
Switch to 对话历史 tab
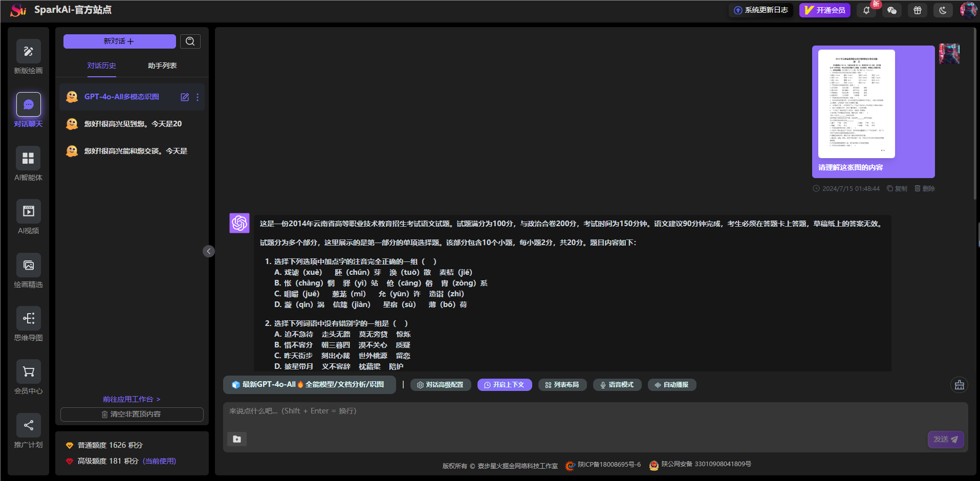click(x=101, y=65)
